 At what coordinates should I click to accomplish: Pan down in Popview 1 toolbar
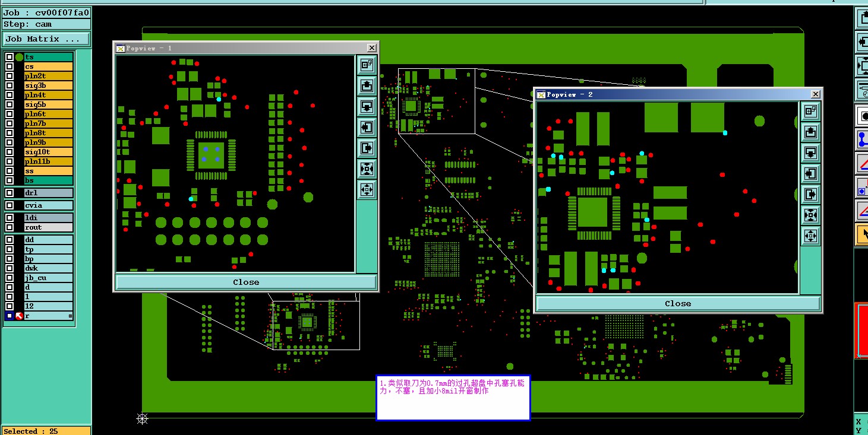367,107
